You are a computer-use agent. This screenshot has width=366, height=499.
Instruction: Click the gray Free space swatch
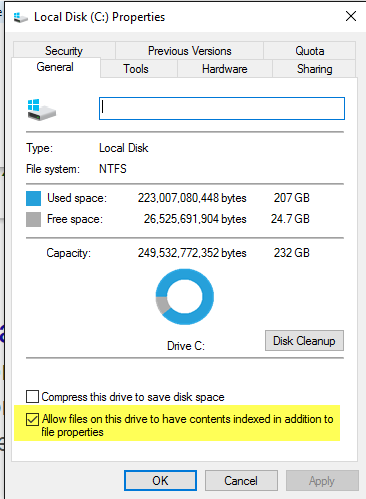[33, 219]
